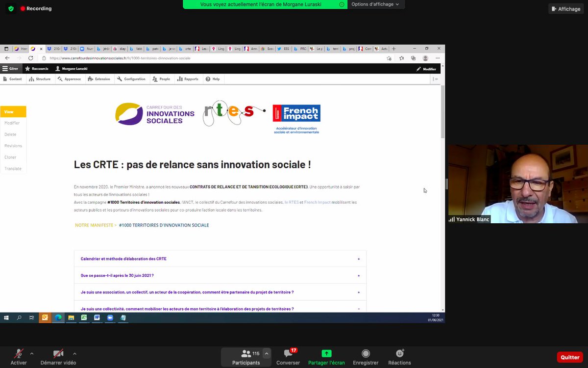Click the RTES logo
588x368 pixels.
[x=234, y=113]
